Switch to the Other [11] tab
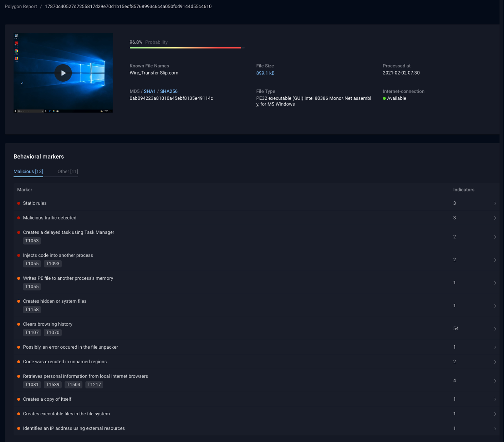The width and height of the screenshot is (504, 442). [x=68, y=171]
